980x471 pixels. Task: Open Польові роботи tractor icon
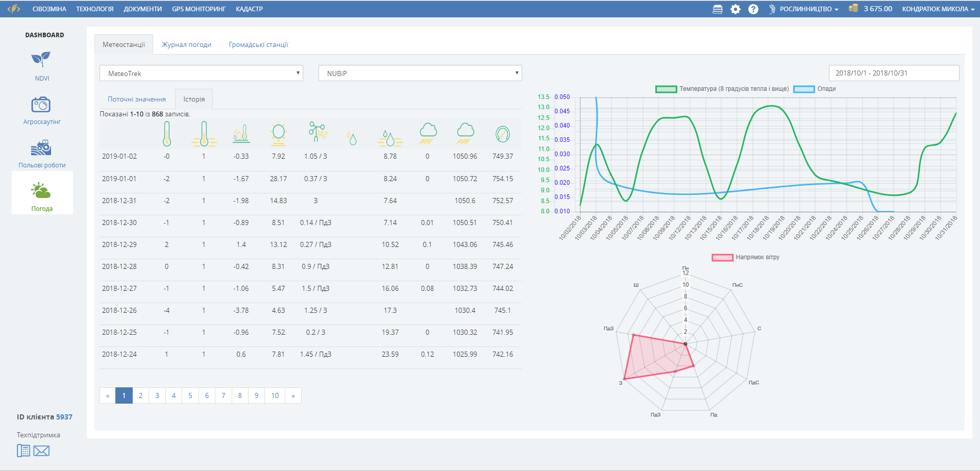(41, 148)
